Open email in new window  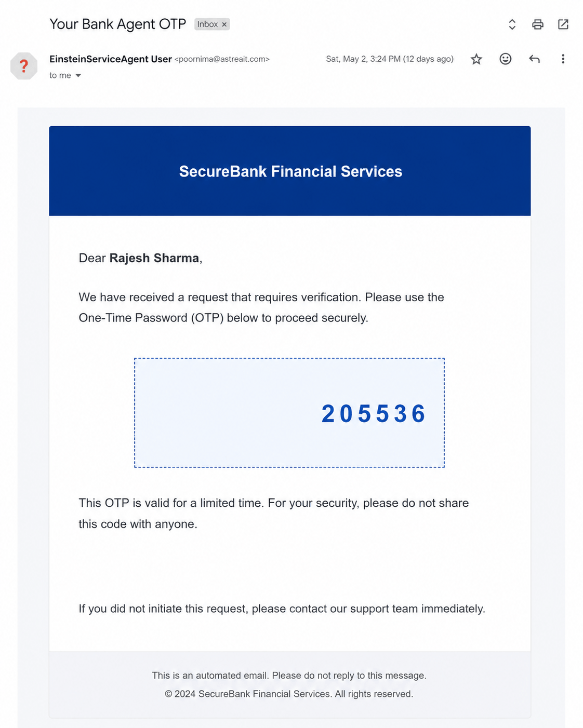(x=563, y=24)
